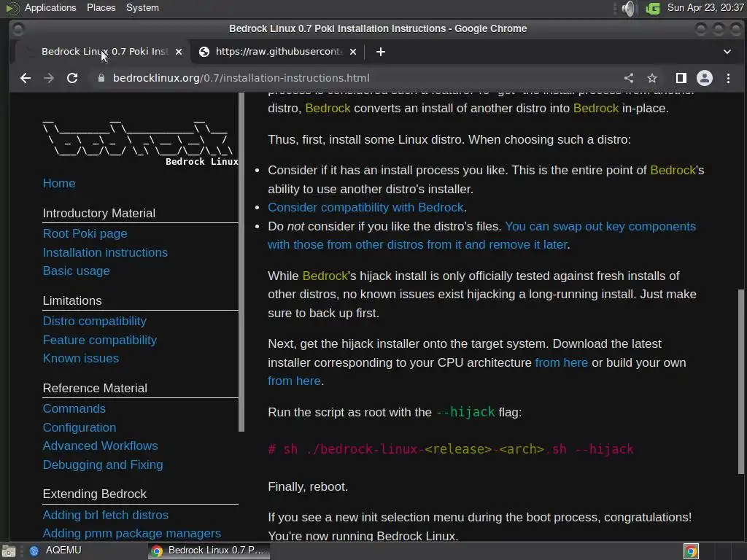The width and height of the screenshot is (747, 560).
Task: Click the show desktop icon in the bottom panel
Action: pos(9,551)
